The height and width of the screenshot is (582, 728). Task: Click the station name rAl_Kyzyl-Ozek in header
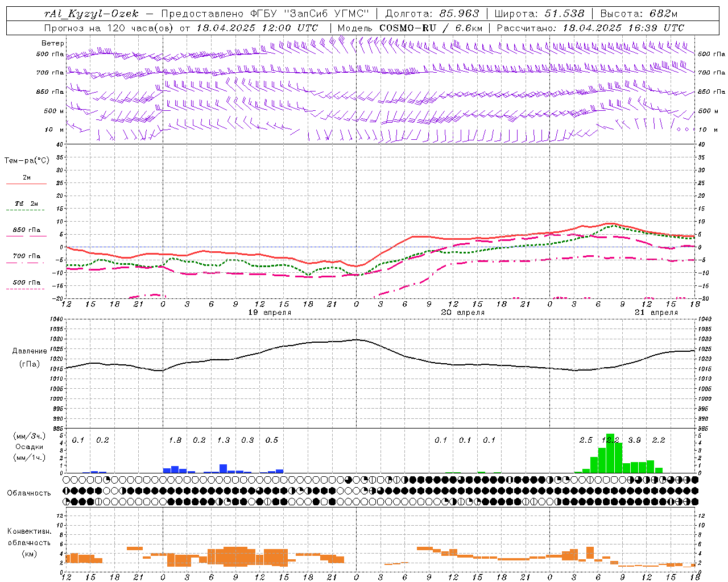(x=91, y=14)
